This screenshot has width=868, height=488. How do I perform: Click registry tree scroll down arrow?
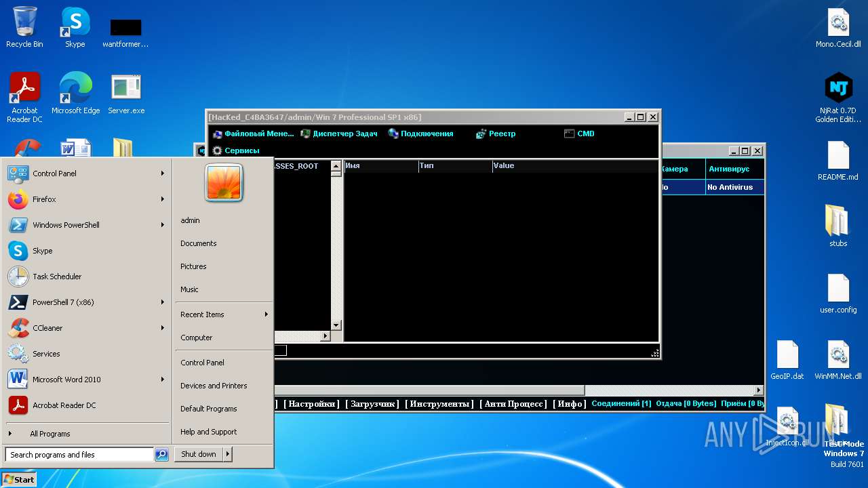point(336,325)
